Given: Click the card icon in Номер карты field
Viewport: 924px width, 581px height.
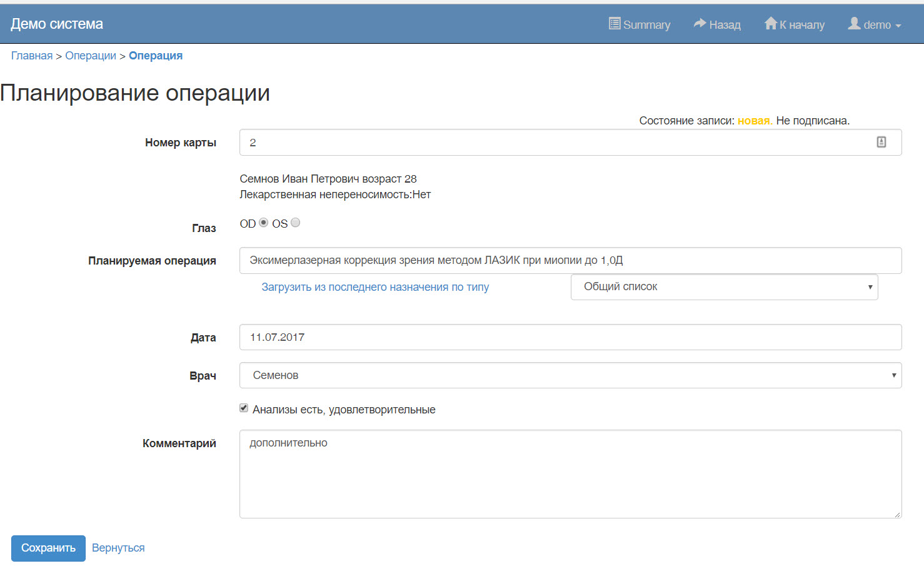Looking at the screenshot, I should (881, 143).
